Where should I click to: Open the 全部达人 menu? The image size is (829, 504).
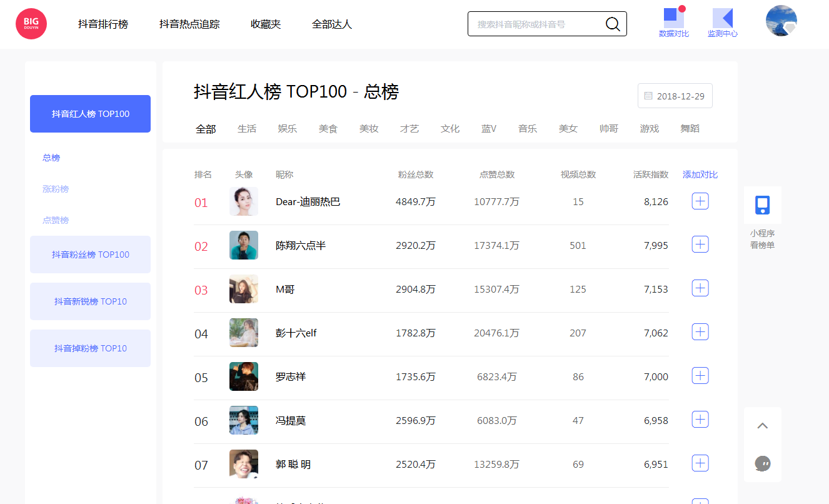click(x=332, y=24)
